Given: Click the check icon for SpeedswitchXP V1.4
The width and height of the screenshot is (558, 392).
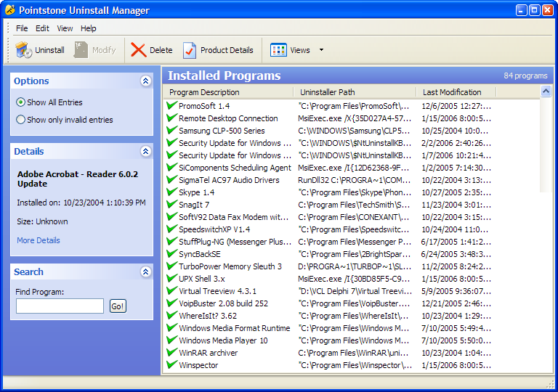Looking at the screenshot, I should click(x=172, y=229).
